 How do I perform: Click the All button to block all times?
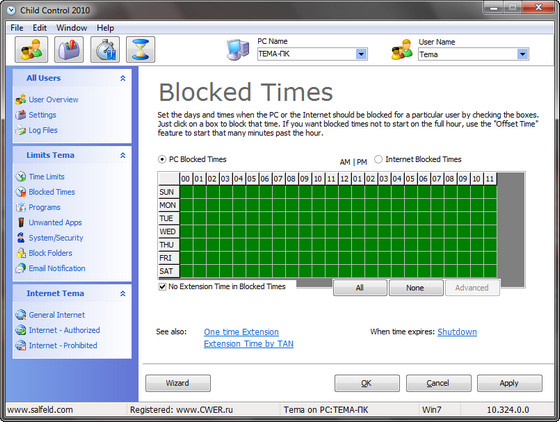(360, 288)
